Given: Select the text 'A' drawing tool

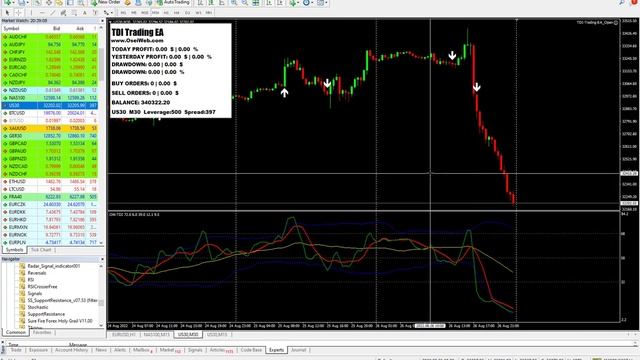Looking at the screenshot, I should 84,13.
